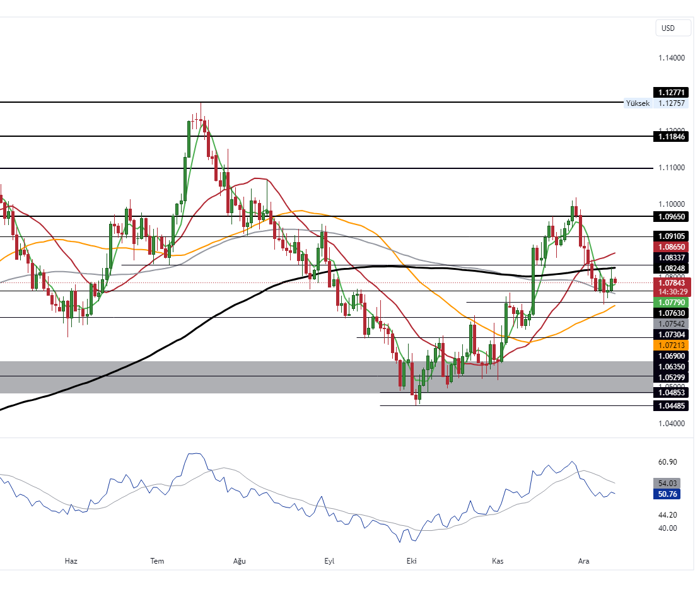The image size is (700, 592).
Task: Click the 1.11846 price level label
Action: click(672, 136)
